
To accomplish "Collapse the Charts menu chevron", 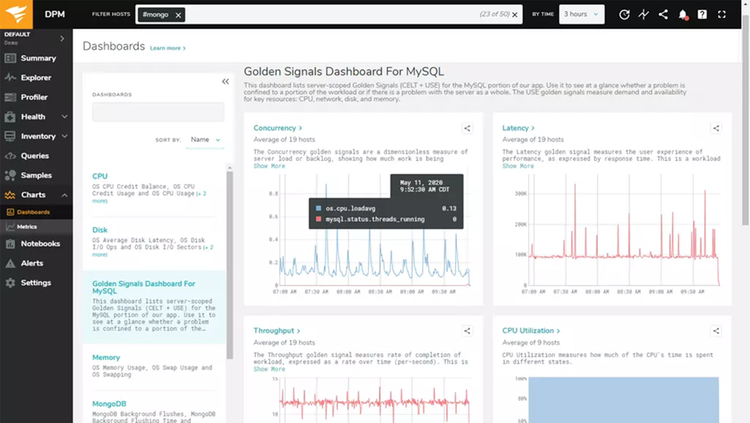I will tap(65, 195).
